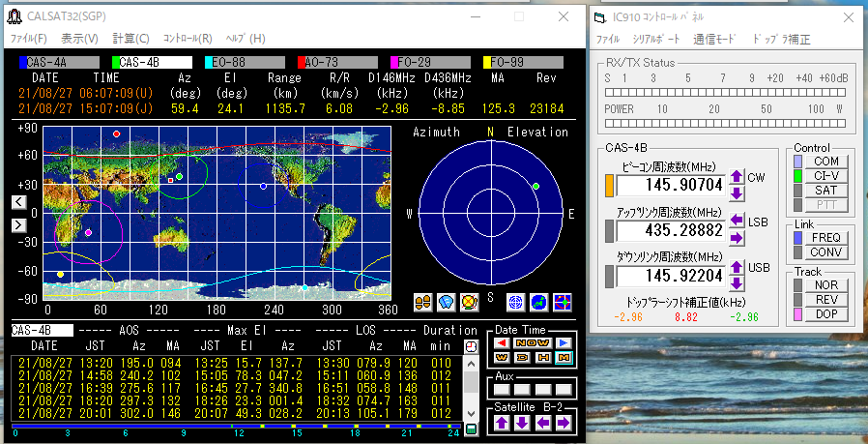
Task: Toggle the CI-V control button
Action: (825, 176)
